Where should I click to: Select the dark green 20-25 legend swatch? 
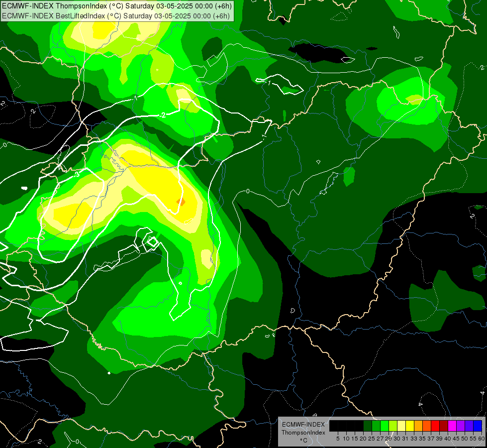pyautogui.click(x=368, y=426)
